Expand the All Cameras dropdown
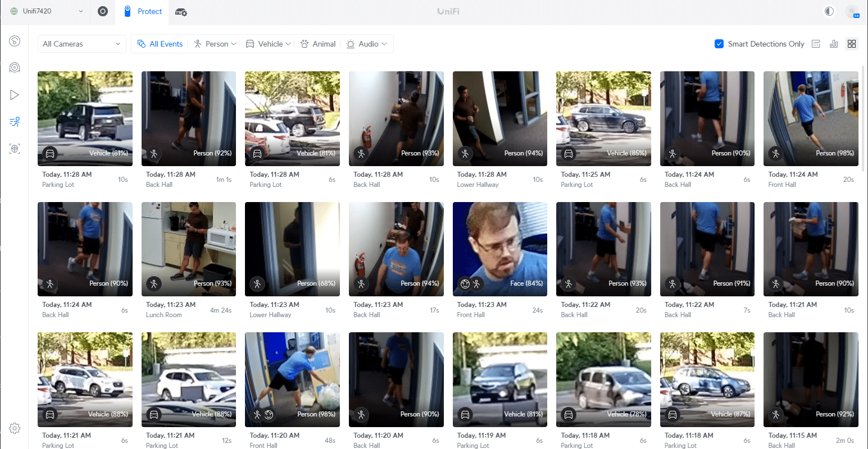Screen dimensions: 868x449 point(81,44)
